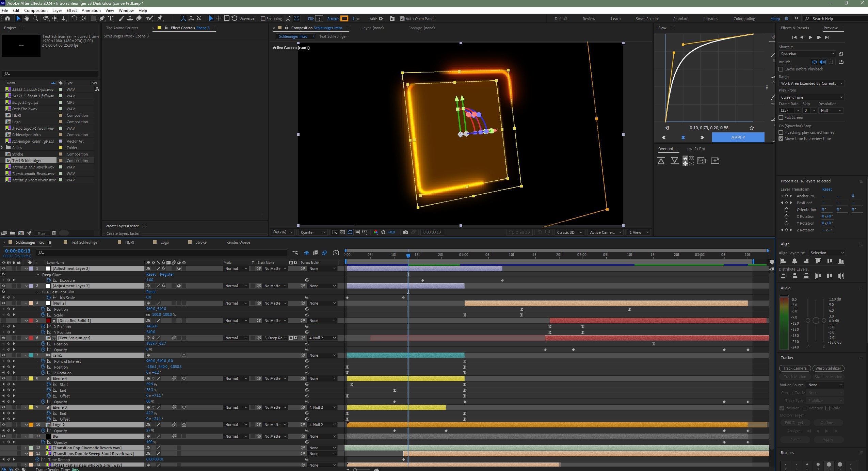Click the Home icon in toolbar
Viewport: 868px width, 471px height.
coord(7,18)
